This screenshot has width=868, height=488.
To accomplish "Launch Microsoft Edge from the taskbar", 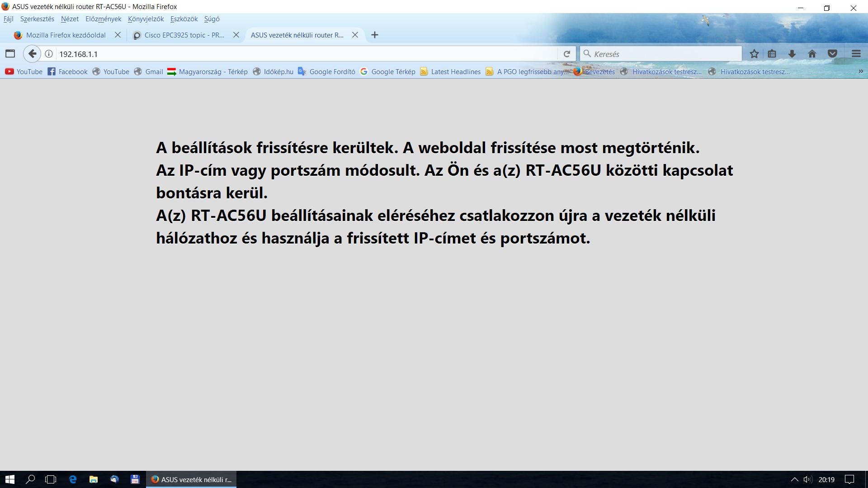I will (x=72, y=479).
